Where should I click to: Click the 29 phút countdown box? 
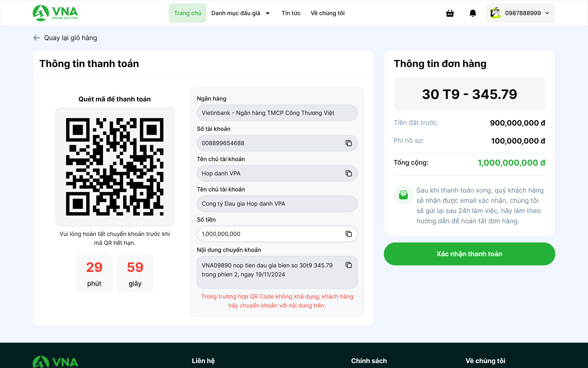click(x=94, y=273)
